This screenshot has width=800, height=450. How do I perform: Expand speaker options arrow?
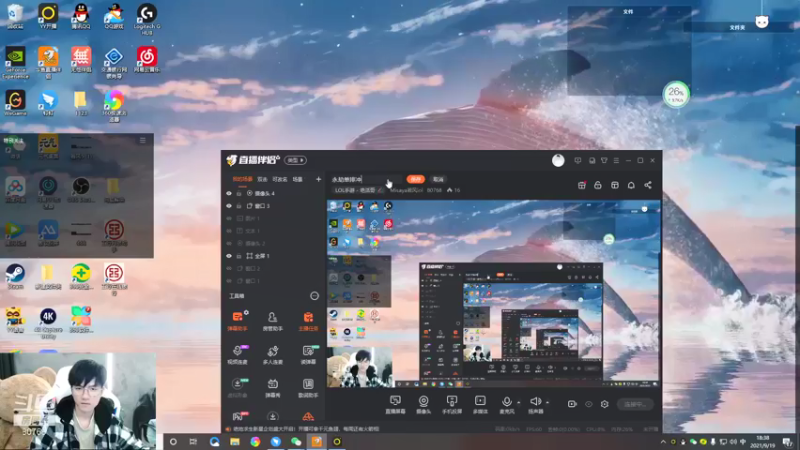coord(547,402)
